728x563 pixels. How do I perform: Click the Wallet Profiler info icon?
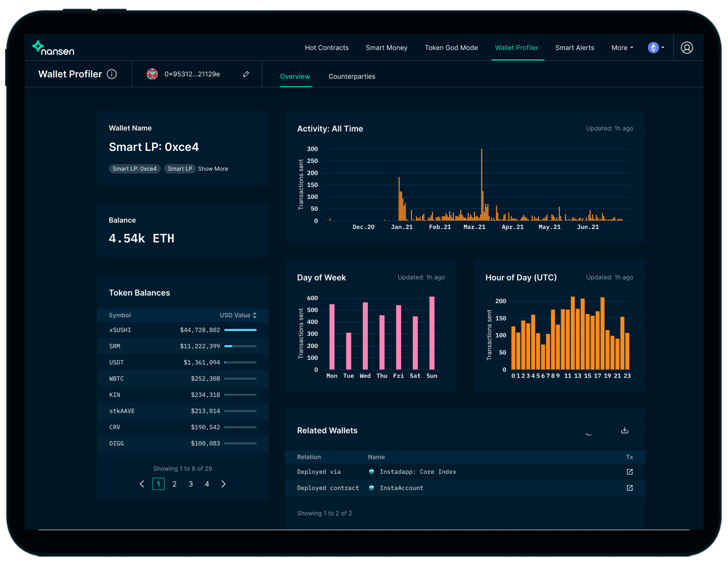click(112, 74)
